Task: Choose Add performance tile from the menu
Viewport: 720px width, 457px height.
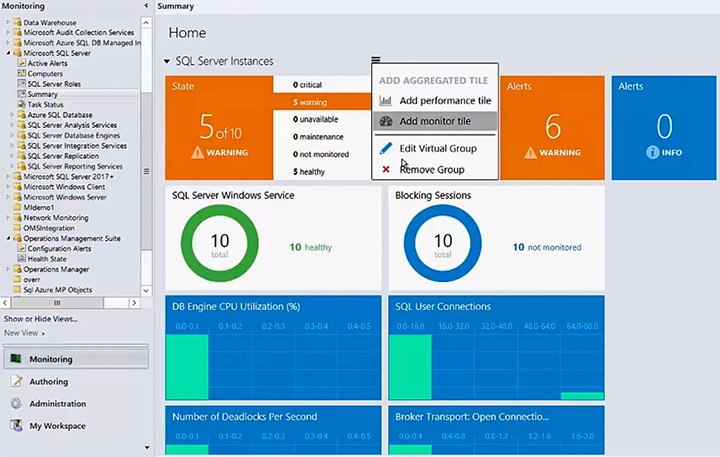Action: pyautogui.click(x=435, y=100)
